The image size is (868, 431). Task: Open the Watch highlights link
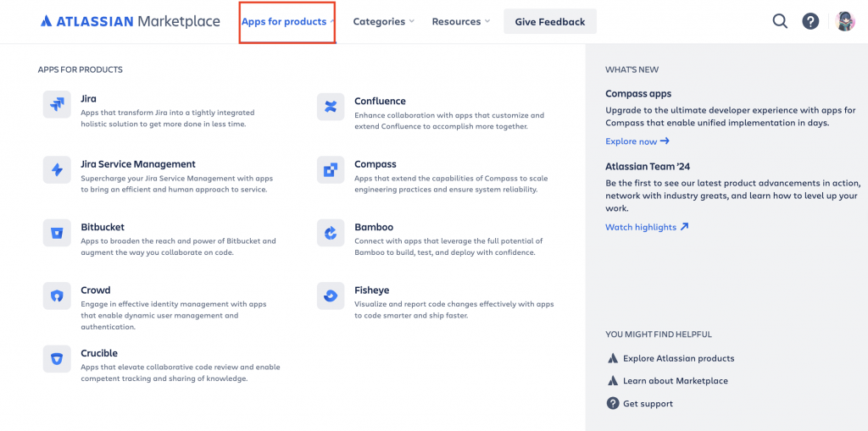coord(647,227)
